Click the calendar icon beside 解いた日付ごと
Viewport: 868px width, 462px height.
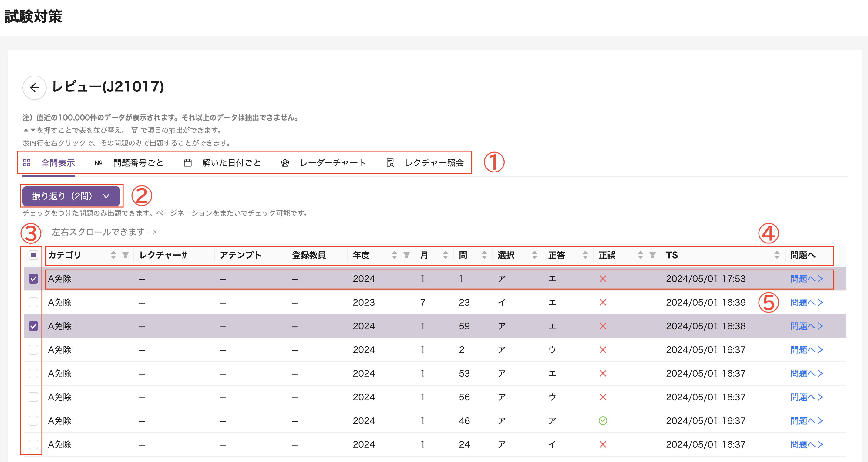point(188,162)
